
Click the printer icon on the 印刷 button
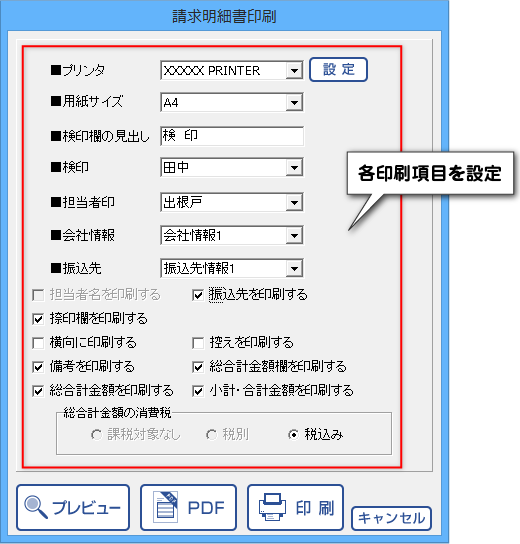coord(272,507)
